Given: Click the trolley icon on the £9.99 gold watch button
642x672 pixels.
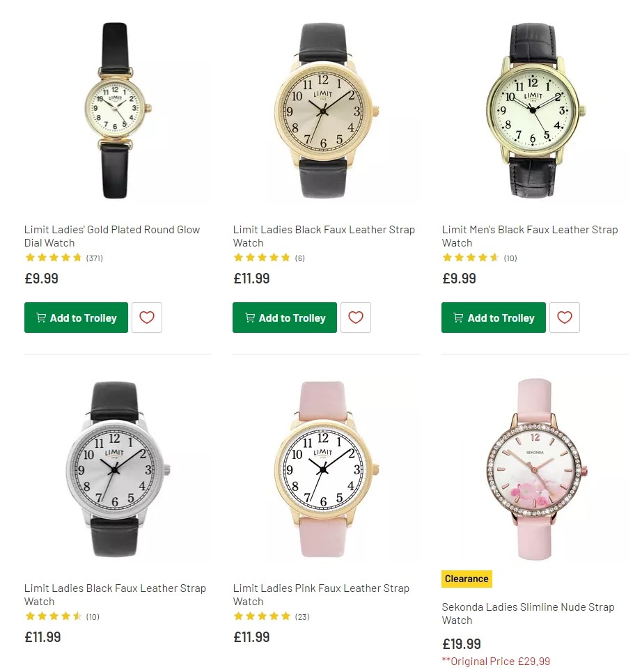Looking at the screenshot, I should [x=40, y=318].
